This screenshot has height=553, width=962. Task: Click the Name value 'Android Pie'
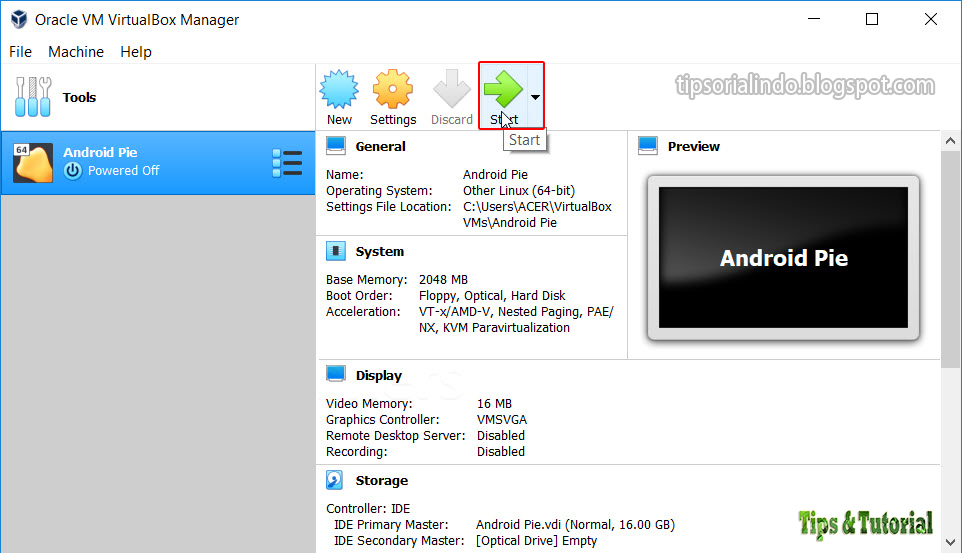[495, 174]
